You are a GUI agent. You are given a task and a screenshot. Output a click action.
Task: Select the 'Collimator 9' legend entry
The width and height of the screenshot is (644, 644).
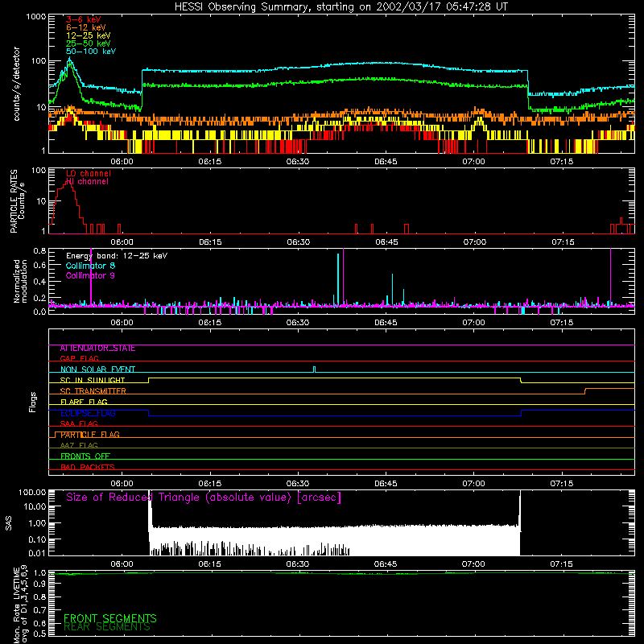(x=90, y=275)
